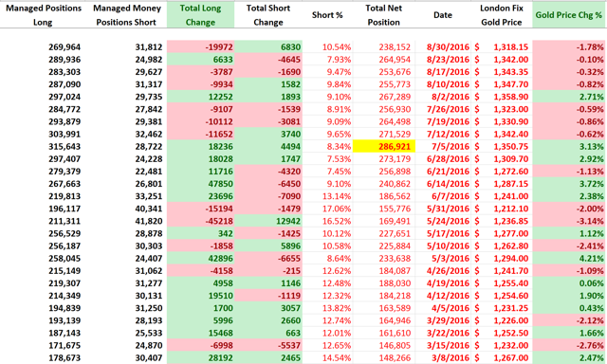
Task: Click the yellow highlighted 286,921 cell
Action: [384, 147]
